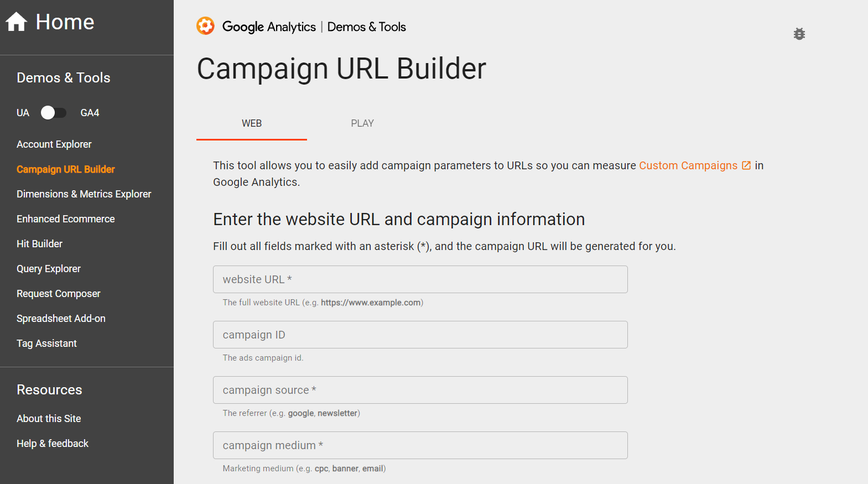Click inside the website URL input field

[420, 279]
